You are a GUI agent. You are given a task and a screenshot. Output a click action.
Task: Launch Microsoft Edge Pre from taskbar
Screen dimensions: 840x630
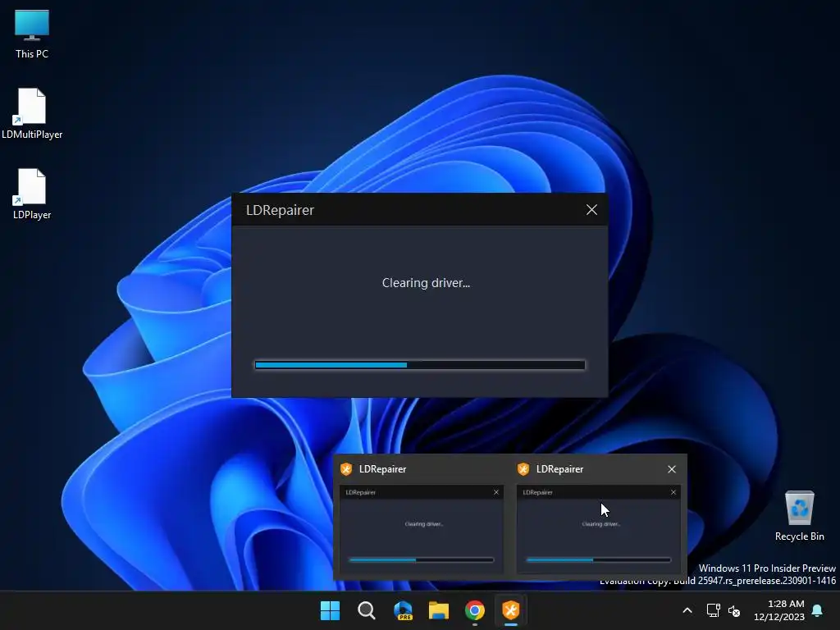pyautogui.click(x=403, y=610)
